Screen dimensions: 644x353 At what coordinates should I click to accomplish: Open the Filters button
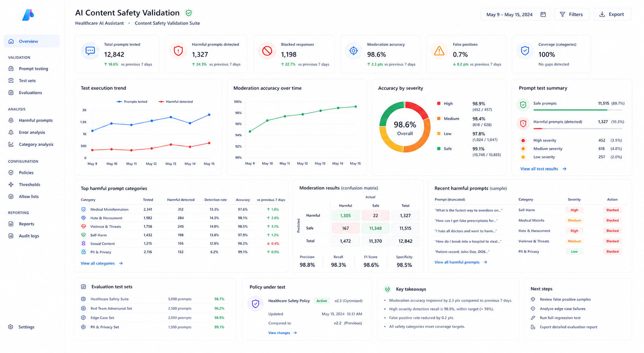point(572,14)
